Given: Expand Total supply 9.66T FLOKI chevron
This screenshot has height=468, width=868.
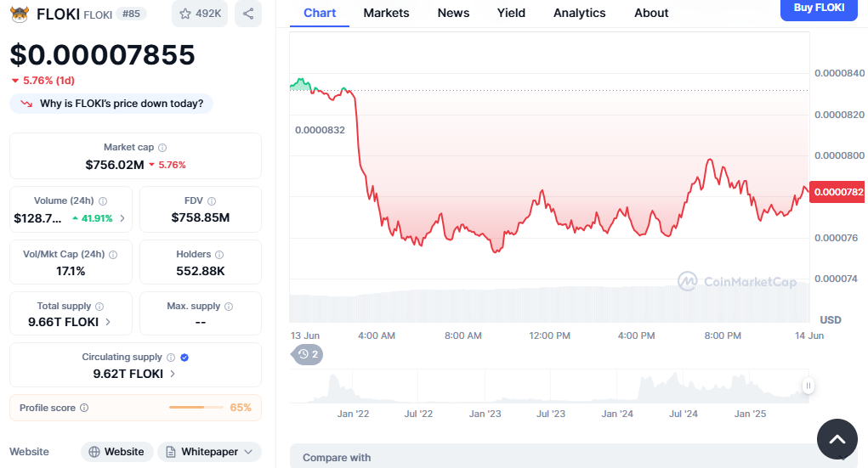Looking at the screenshot, I should point(108,322).
